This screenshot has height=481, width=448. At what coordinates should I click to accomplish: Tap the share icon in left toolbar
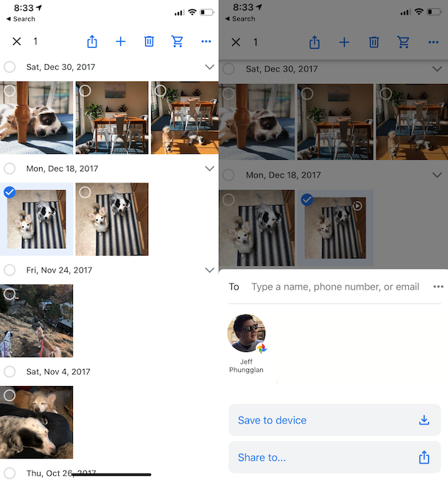coord(92,41)
